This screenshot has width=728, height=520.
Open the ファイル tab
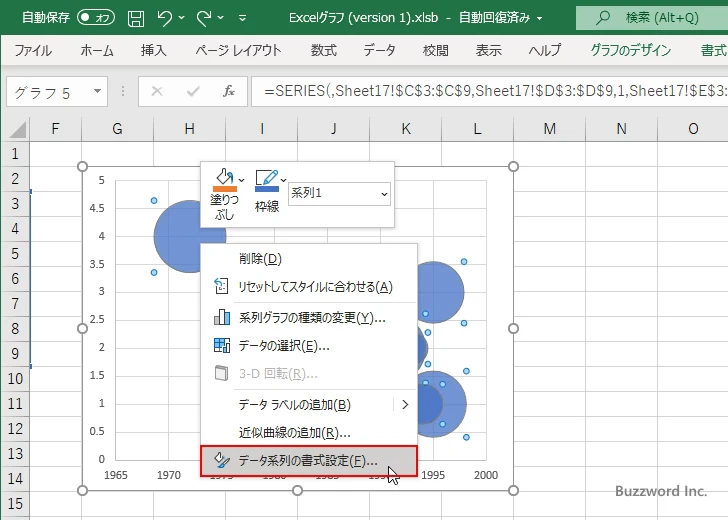tap(33, 50)
